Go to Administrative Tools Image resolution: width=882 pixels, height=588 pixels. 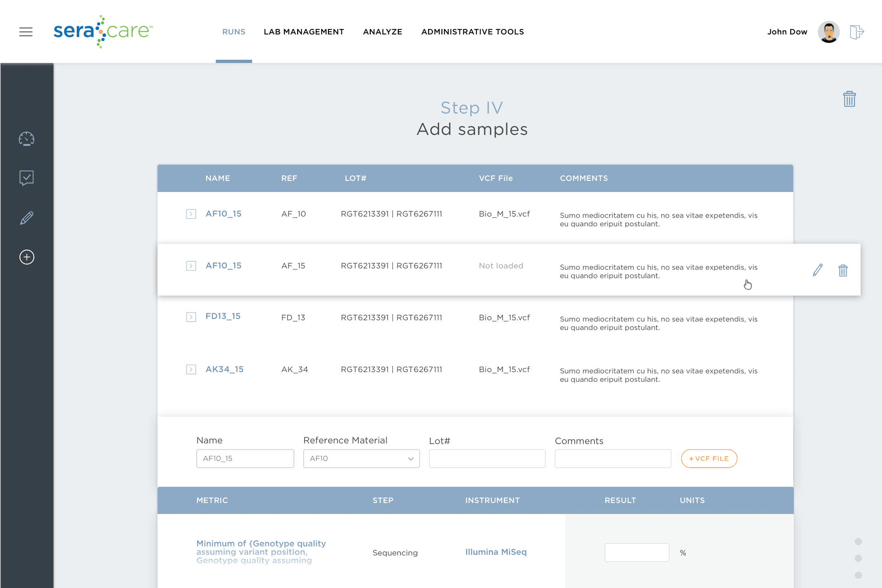pyautogui.click(x=472, y=32)
